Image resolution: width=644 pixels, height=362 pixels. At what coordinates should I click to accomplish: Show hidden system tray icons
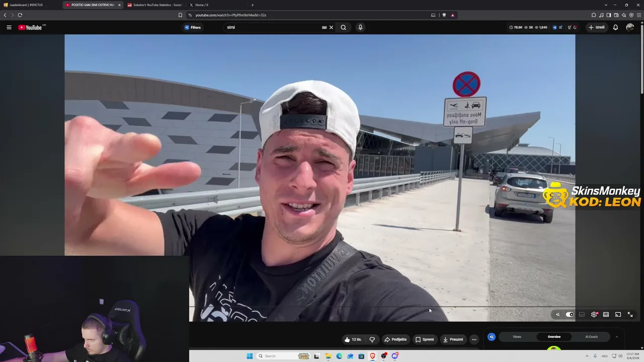[x=587, y=356]
